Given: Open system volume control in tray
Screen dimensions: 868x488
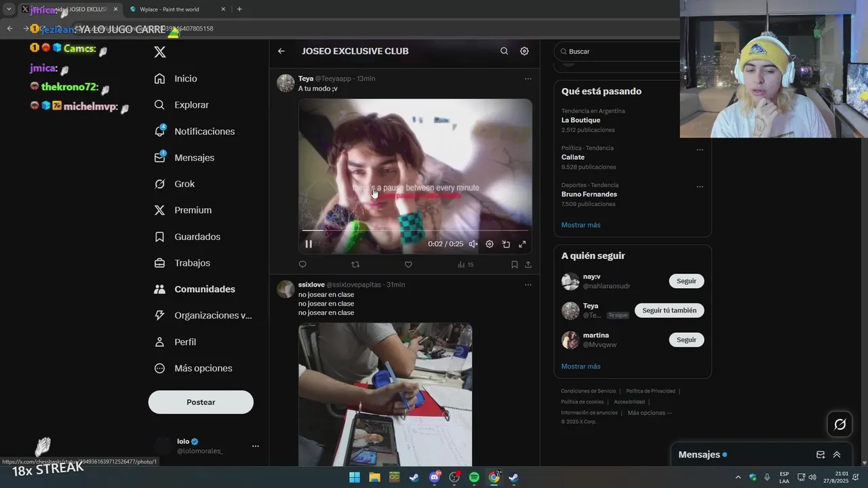Looking at the screenshot, I should coord(812,477).
